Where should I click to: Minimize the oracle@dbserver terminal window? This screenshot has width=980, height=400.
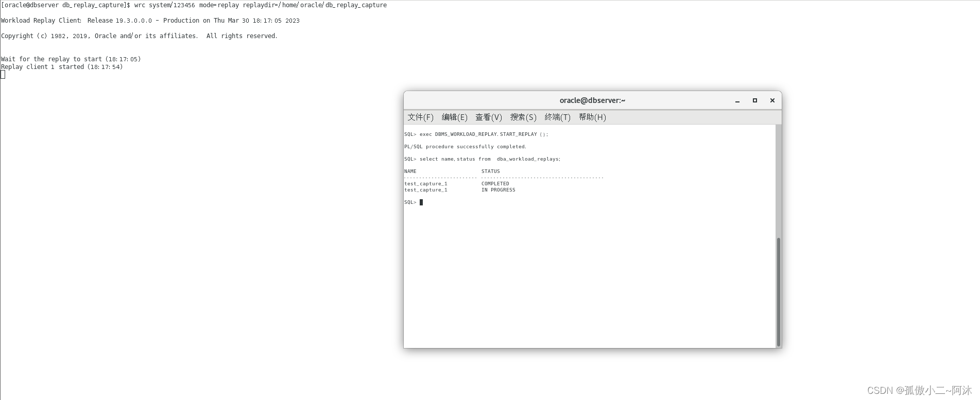737,100
